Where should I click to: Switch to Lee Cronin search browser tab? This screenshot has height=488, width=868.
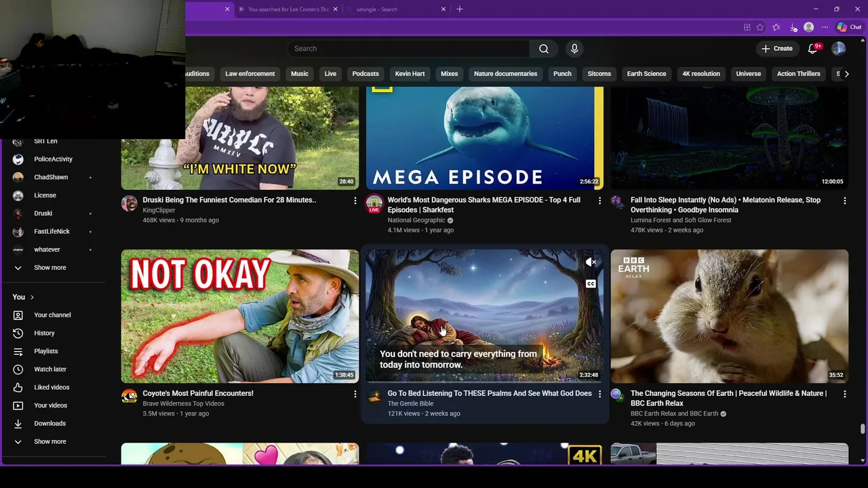[x=288, y=9]
